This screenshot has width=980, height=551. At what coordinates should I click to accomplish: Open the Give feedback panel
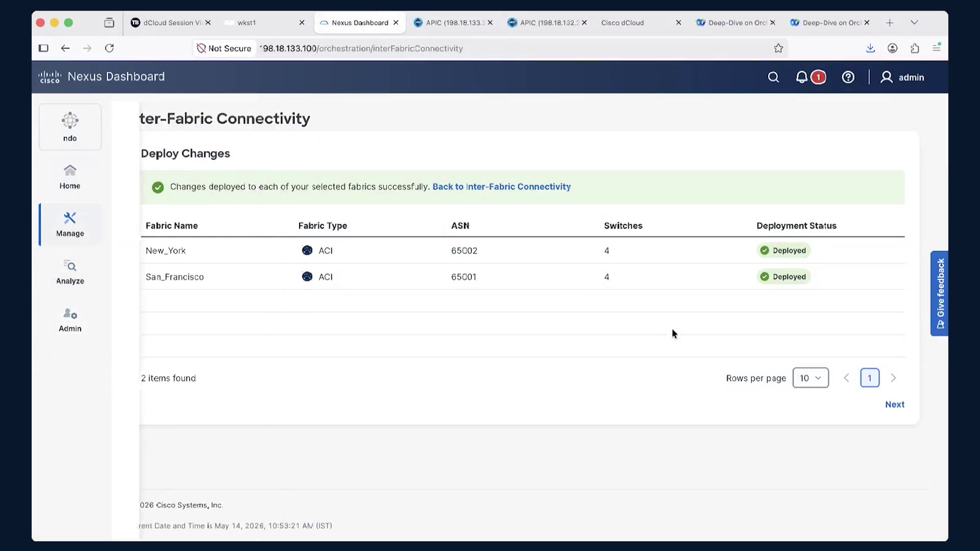(x=939, y=293)
